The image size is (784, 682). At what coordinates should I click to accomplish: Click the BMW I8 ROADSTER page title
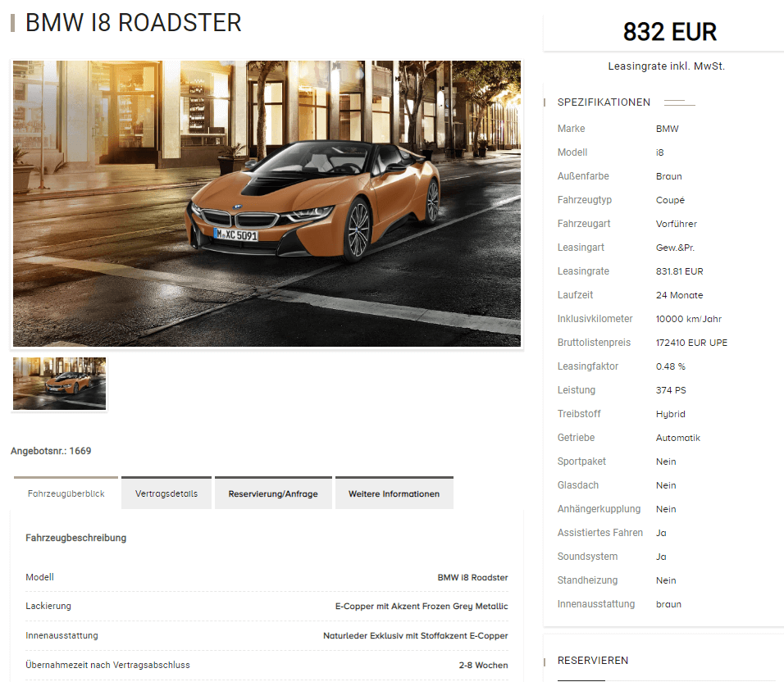(134, 23)
